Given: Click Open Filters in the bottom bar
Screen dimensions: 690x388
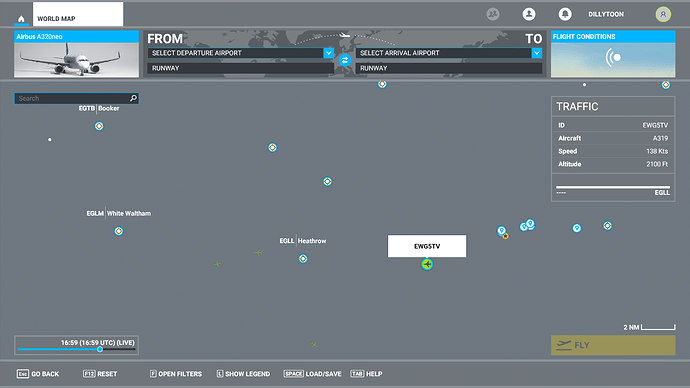Looking at the screenshot, I should pyautogui.click(x=176, y=374).
